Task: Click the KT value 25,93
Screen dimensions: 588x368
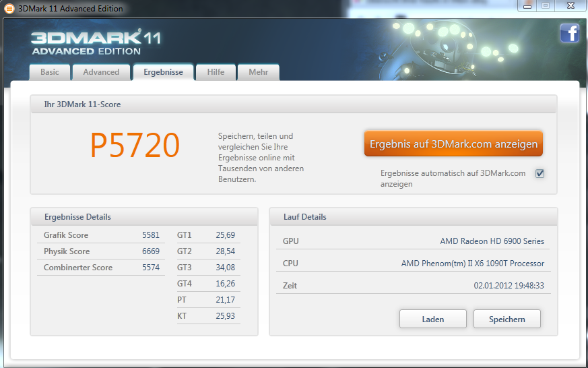Action: 226,316
